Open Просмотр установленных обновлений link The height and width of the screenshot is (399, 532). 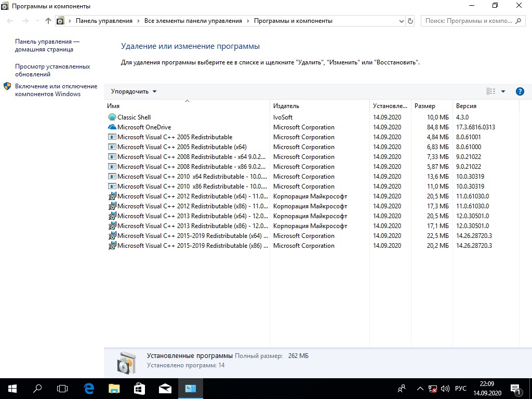pos(52,70)
